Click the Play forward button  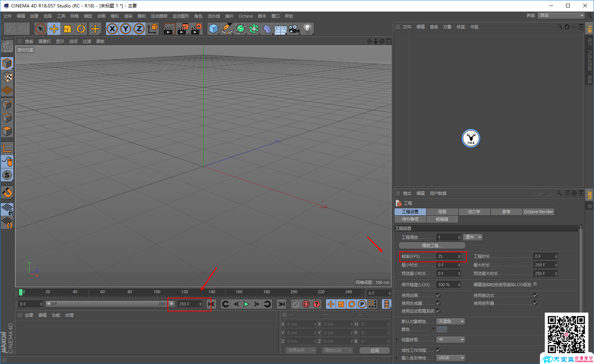[x=246, y=304]
